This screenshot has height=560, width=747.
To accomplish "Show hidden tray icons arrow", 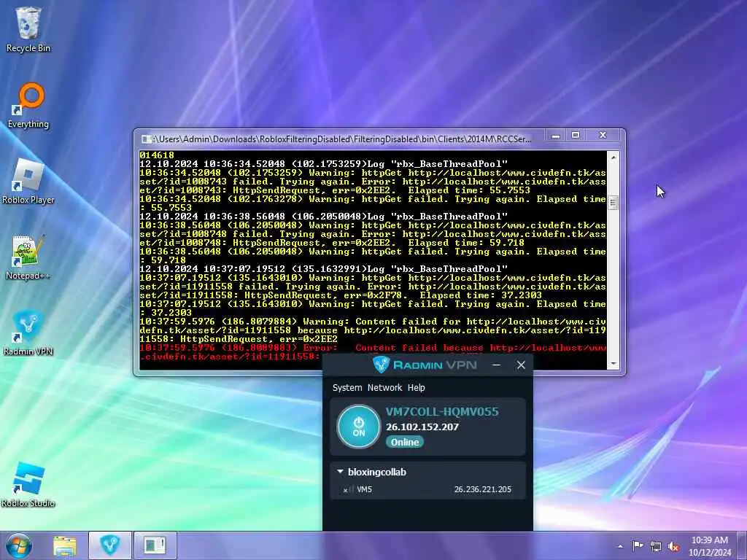I will pyautogui.click(x=620, y=547).
